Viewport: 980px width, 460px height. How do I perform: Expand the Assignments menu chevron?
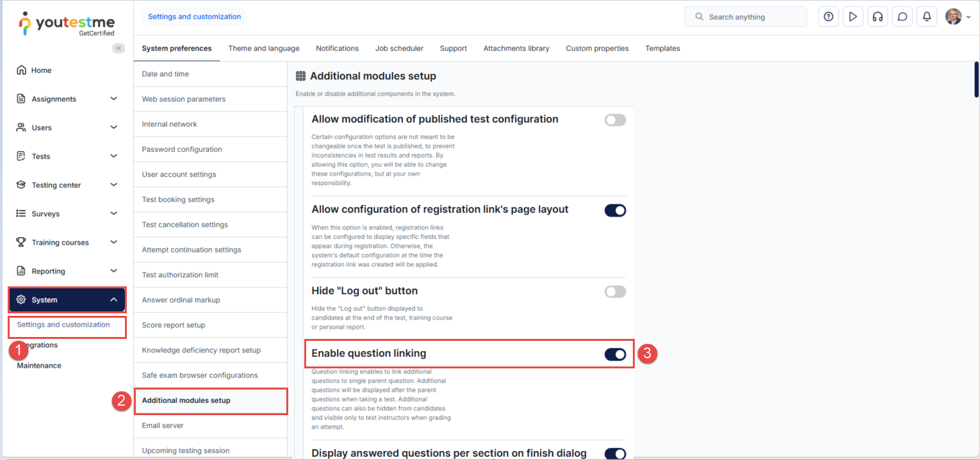pos(113,99)
